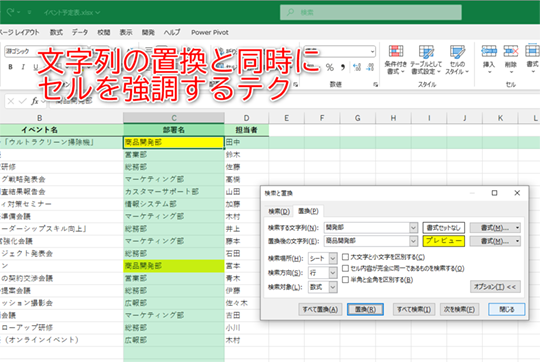Image resolution: width=540 pixels, height=362 pixels.
Task: Apply percent style to the cell
Action: click(330, 67)
